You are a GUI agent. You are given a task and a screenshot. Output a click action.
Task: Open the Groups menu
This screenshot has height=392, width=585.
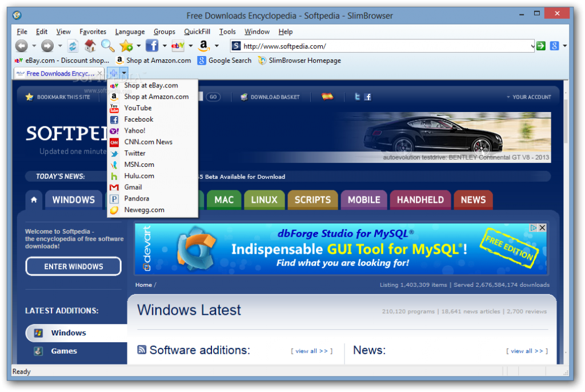tap(165, 31)
